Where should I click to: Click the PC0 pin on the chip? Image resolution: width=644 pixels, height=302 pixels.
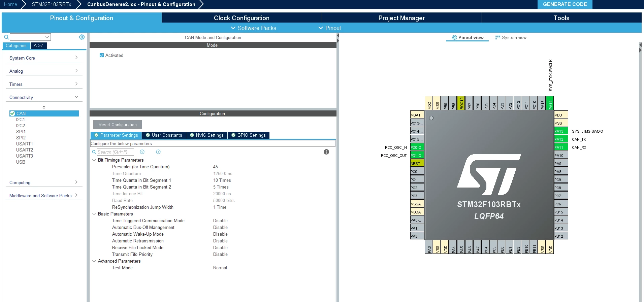(417, 171)
